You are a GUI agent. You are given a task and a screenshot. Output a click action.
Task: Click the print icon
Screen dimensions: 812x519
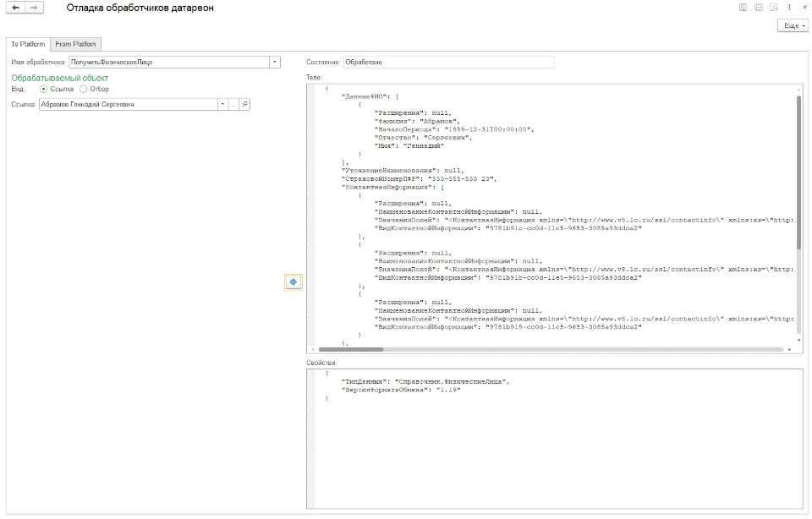pos(758,8)
